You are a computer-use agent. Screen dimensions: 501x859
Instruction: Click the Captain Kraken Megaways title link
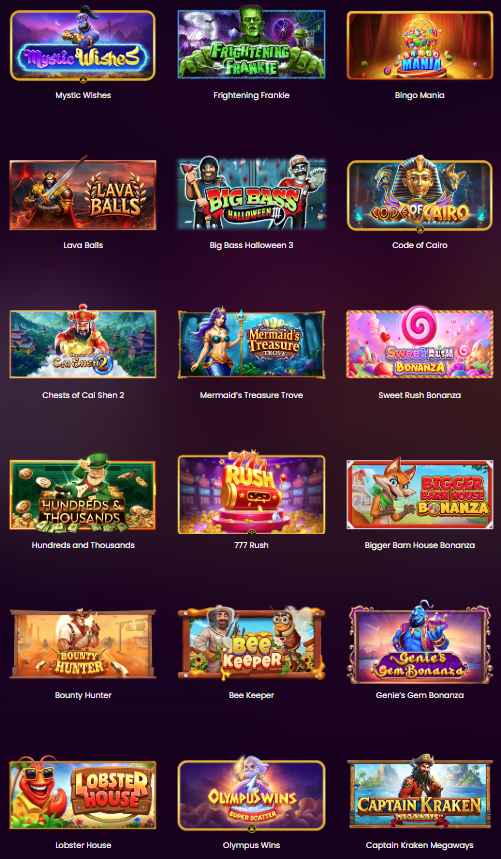(419, 845)
